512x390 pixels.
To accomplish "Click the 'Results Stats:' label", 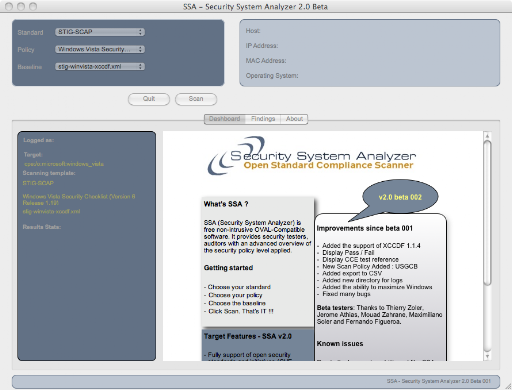I will point(42,227).
